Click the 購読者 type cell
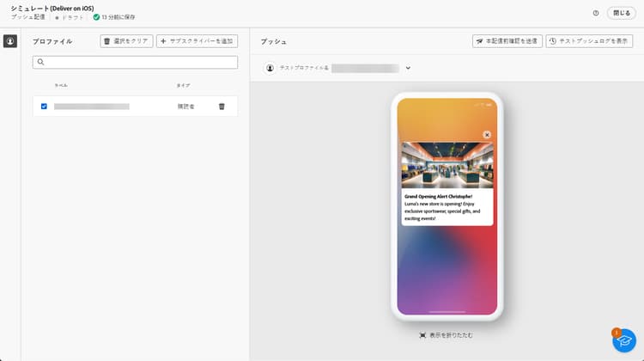This screenshot has width=644, height=361. 186,107
